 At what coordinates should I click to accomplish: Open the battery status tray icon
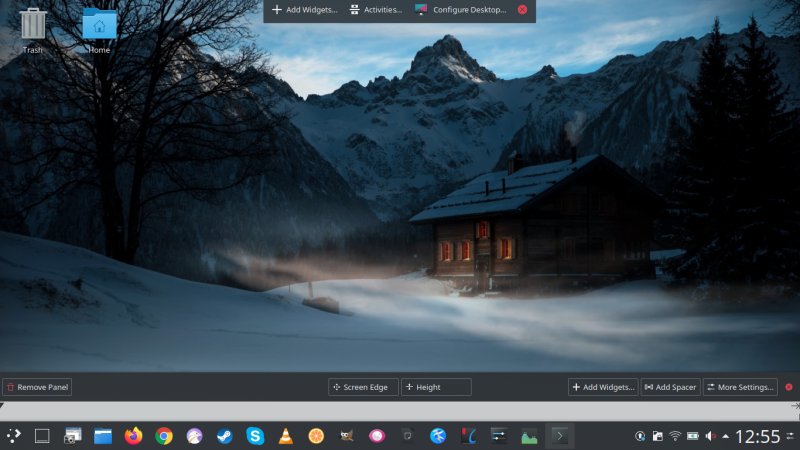pyautogui.click(x=693, y=436)
